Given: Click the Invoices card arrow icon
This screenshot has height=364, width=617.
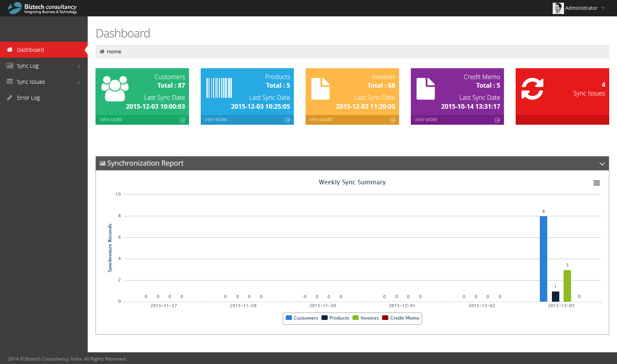Looking at the screenshot, I should pos(392,120).
